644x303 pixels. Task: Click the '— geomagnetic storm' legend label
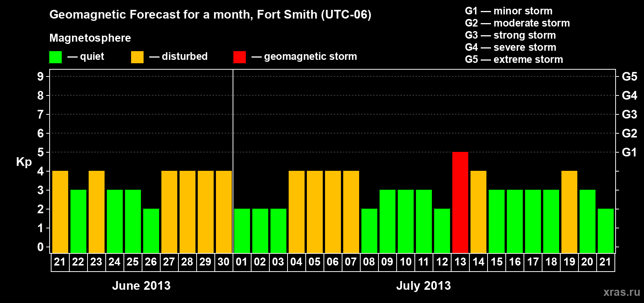point(304,57)
